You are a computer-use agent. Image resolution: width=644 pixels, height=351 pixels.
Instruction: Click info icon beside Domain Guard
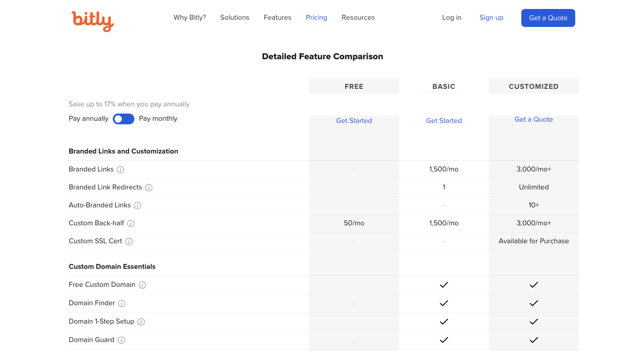pos(121,340)
